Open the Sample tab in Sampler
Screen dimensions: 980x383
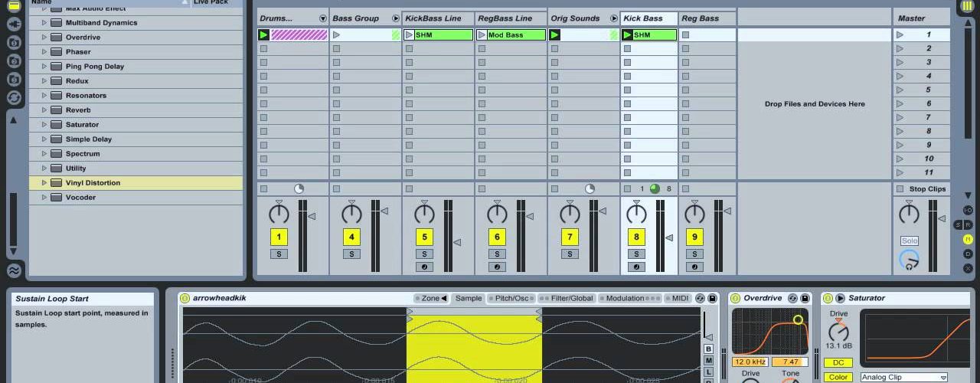click(x=469, y=299)
